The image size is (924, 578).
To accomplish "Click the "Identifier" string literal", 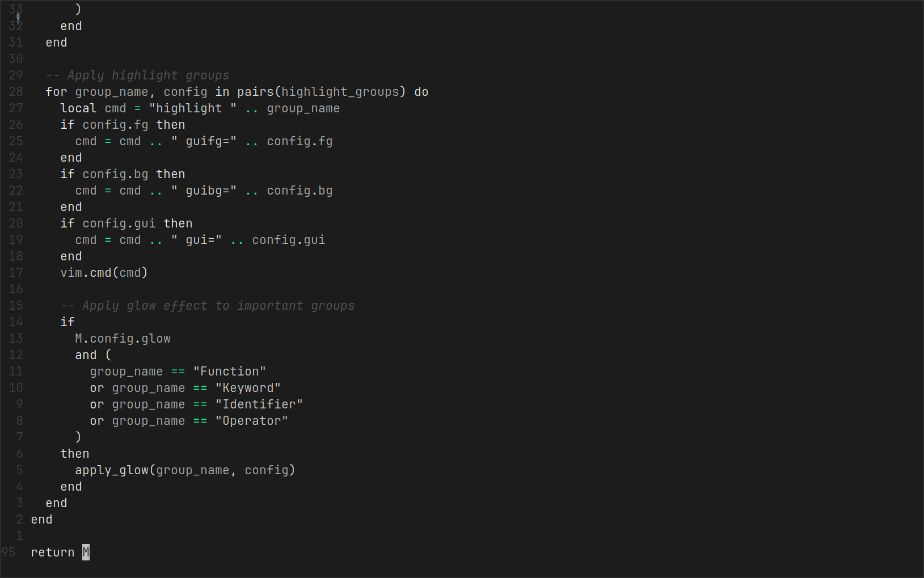I will tap(259, 404).
